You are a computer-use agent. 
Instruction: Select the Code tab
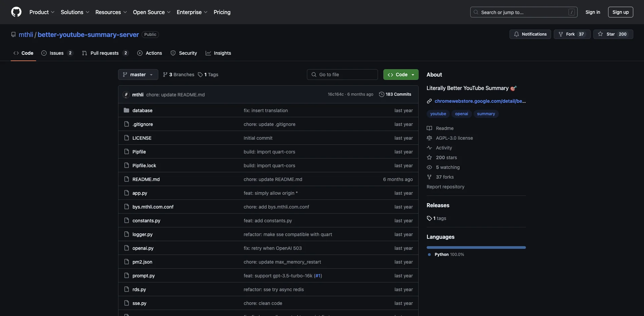click(x=23, y=53)
